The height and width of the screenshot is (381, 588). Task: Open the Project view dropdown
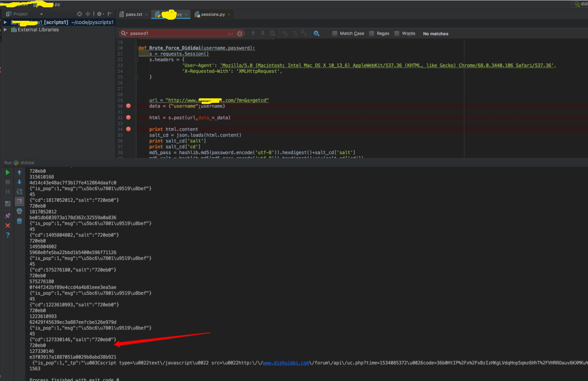[x=41, y=14]
